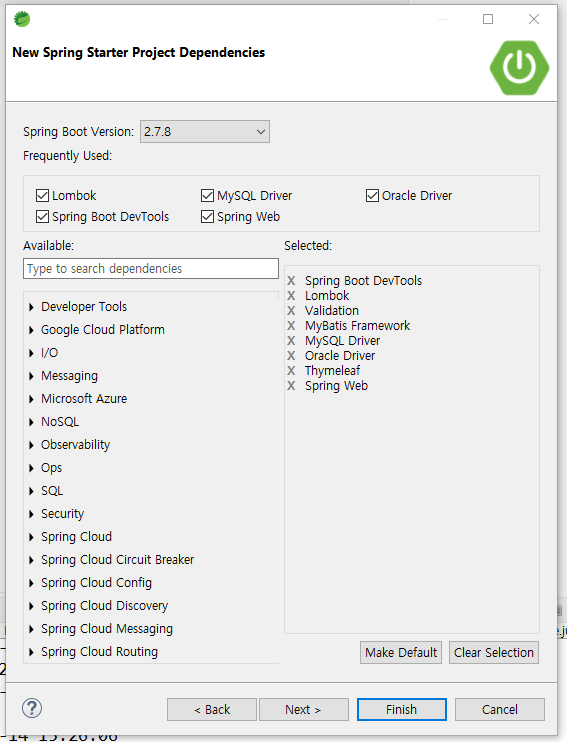Expand the Spring Cloud category
This screenshot has height=742, width=567.
pos(31,537)
